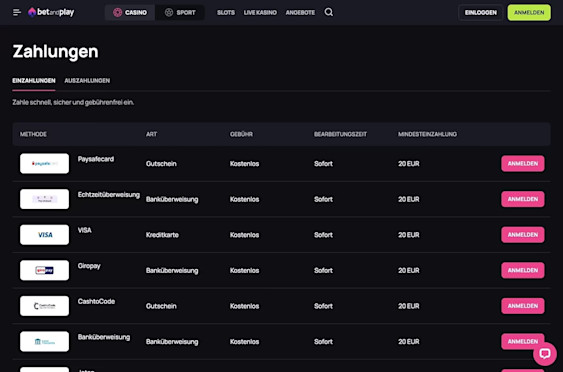Open the hamburger menu icon
Viewport: 563px width, 372px height.
click(17, 13)
